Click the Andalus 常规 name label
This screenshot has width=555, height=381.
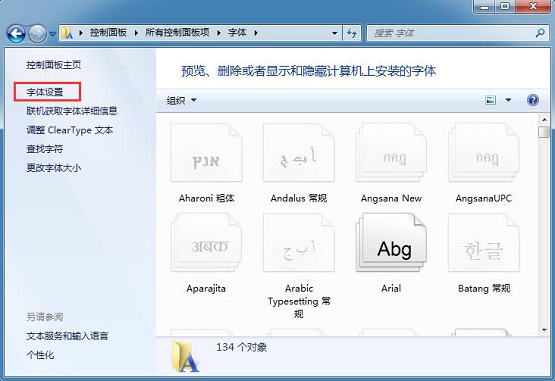299,198
